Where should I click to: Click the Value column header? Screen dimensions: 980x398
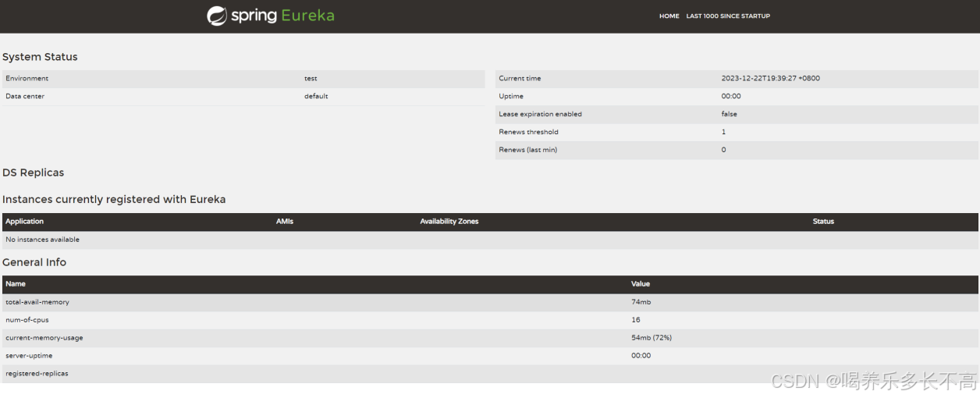coord(641,284)
